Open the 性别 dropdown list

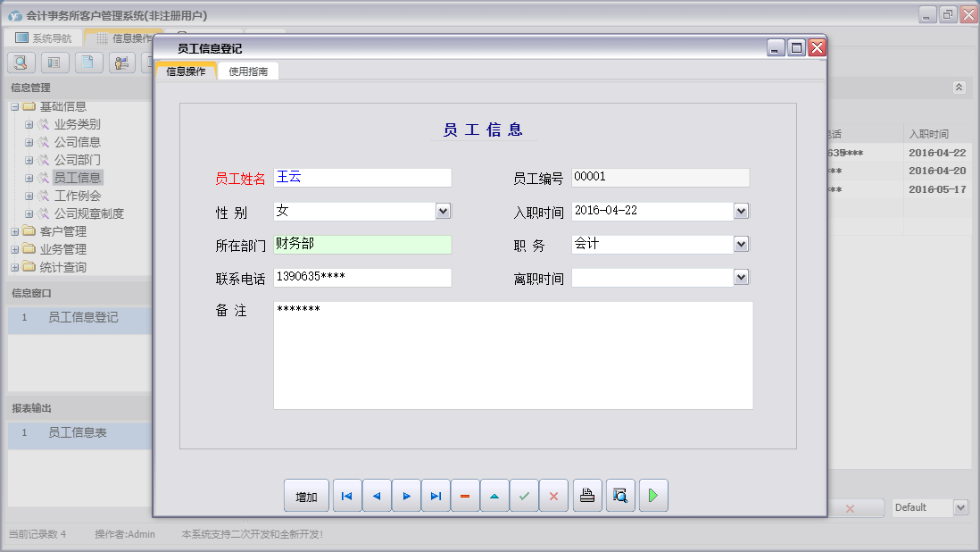(x=444, y=211)
